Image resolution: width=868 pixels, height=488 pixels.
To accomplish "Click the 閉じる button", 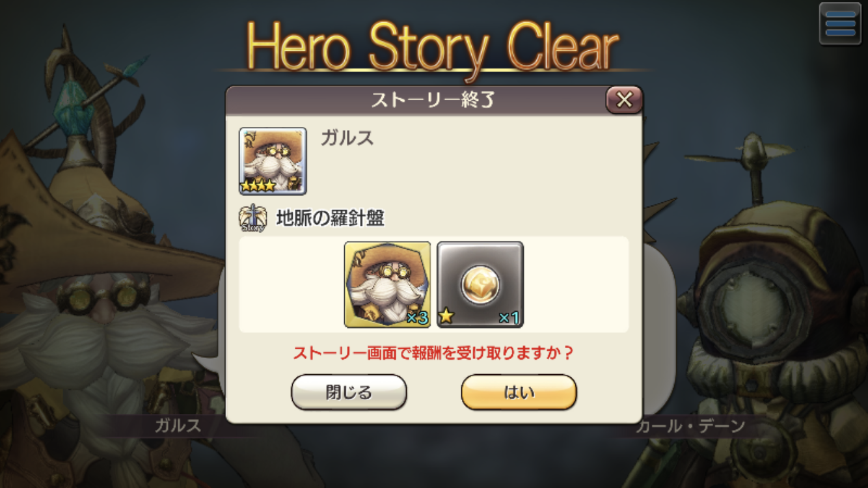I will (349, 392).
